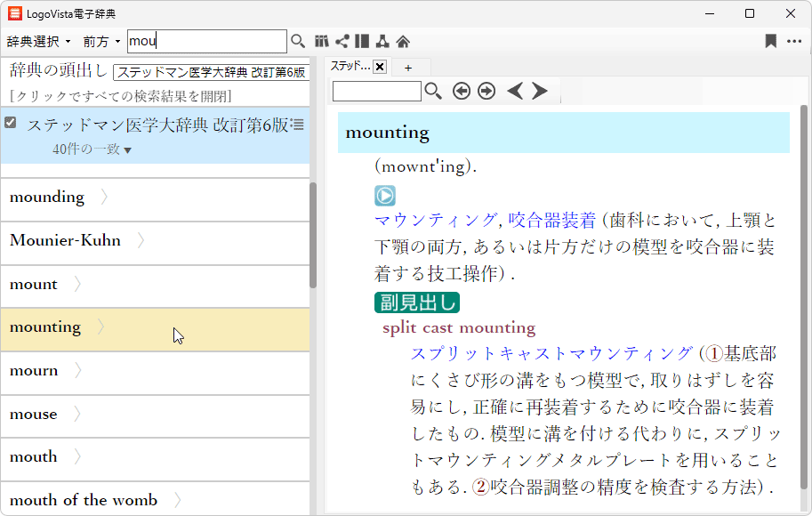Close the ステッド... tab
Screen dimensions: 812x516
(380, 67)
